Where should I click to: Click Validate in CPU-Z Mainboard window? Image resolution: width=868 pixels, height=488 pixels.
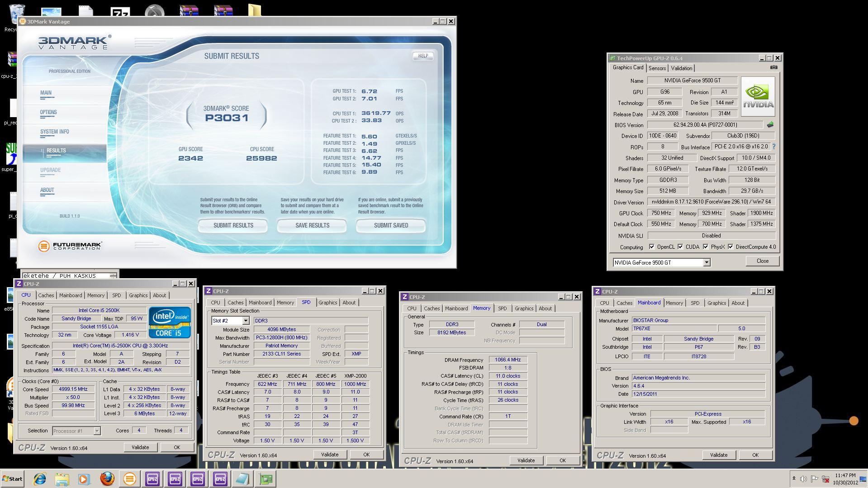719,455
